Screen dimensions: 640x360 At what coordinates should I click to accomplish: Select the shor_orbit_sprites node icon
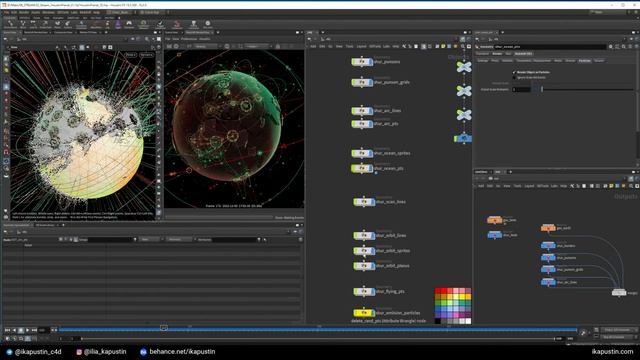pyautogui.click(x=364, y=251)
